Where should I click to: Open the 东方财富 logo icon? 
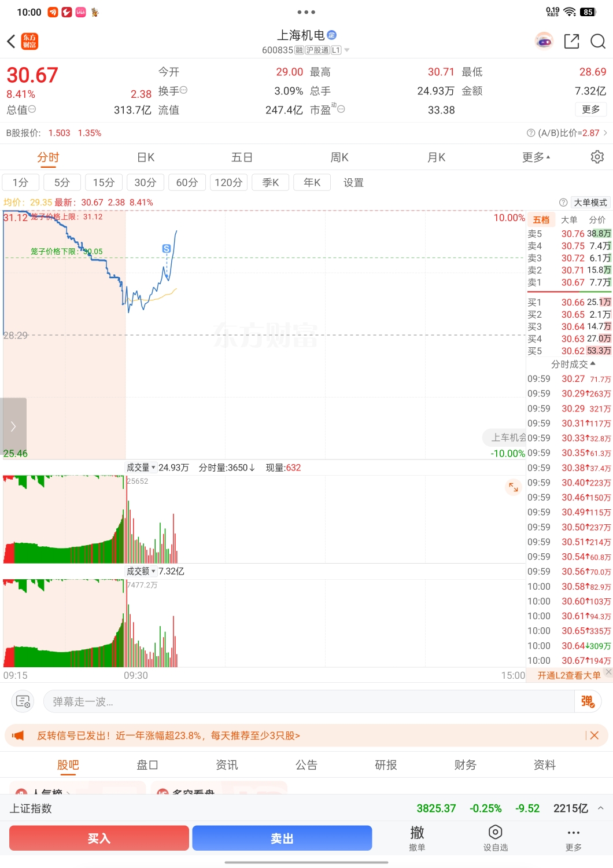(x=29, y=41)
